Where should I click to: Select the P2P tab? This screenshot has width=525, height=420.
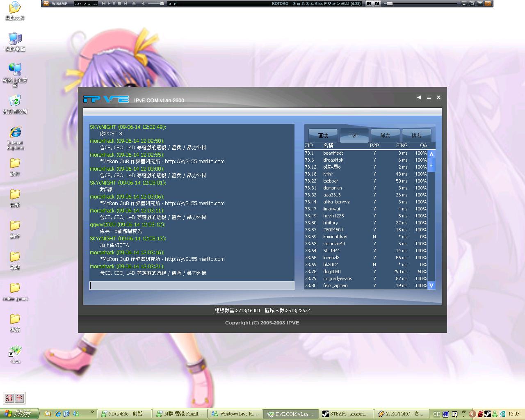(354, 135)
